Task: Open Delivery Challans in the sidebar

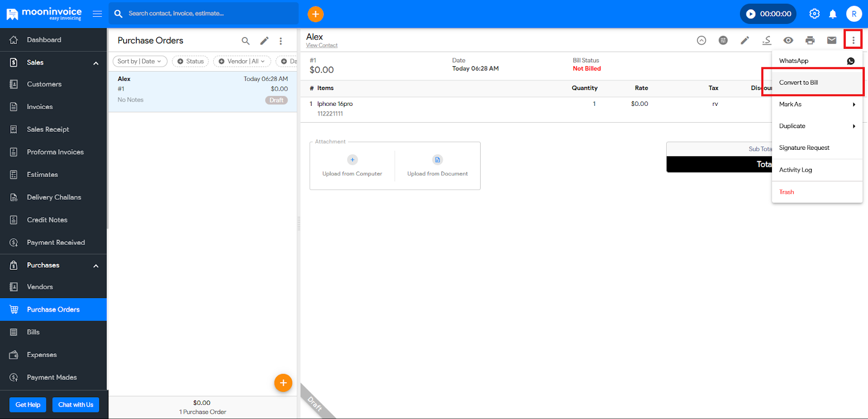Action: click(53, 197)
